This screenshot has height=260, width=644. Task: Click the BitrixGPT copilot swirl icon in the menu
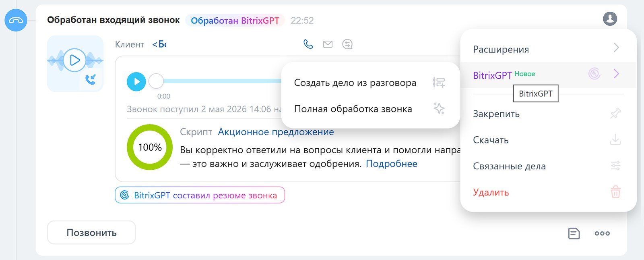tap(594, 73)
